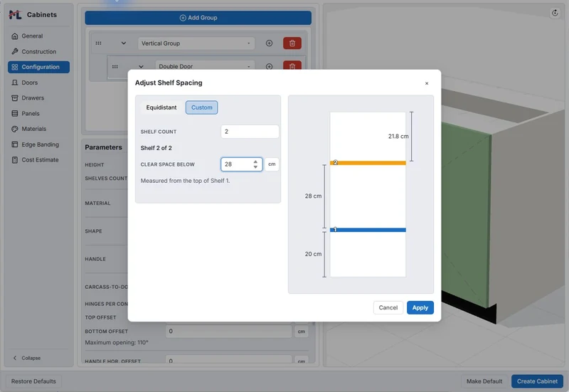Click the General home icon

[14, 36]
